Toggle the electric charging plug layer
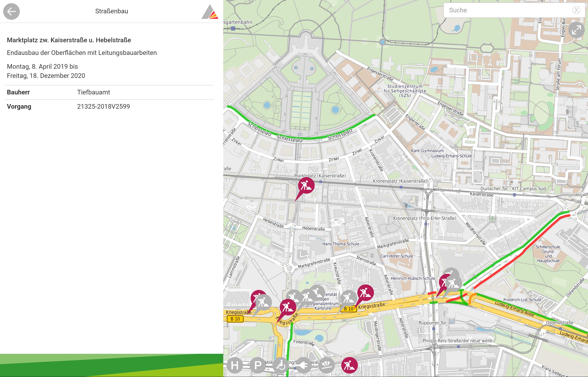This screenshot has width=588, height=377. [303, 366]
